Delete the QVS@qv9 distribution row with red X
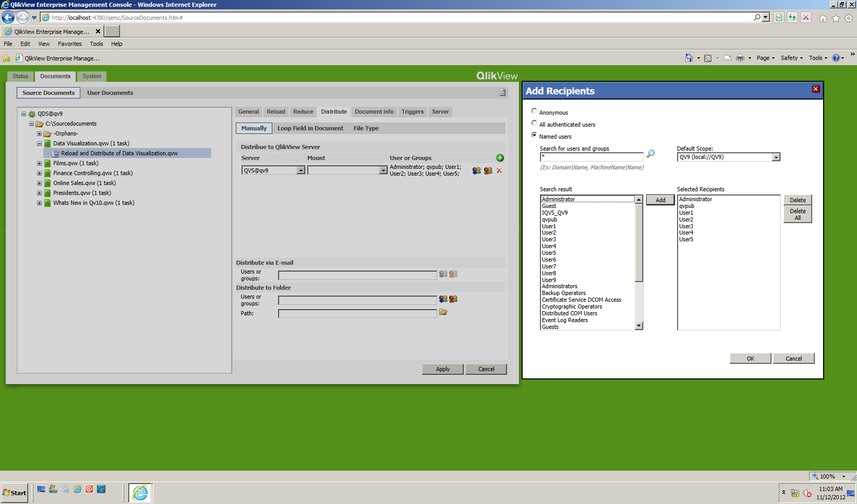 499,170
